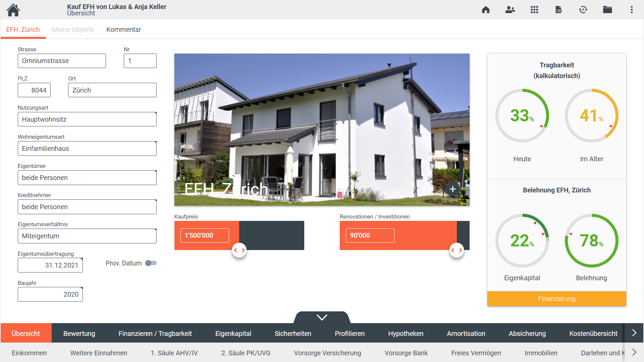The height and width of the screenshot is (362, 644).
Task: Click the Strasse input field
Action: point(62,61)
